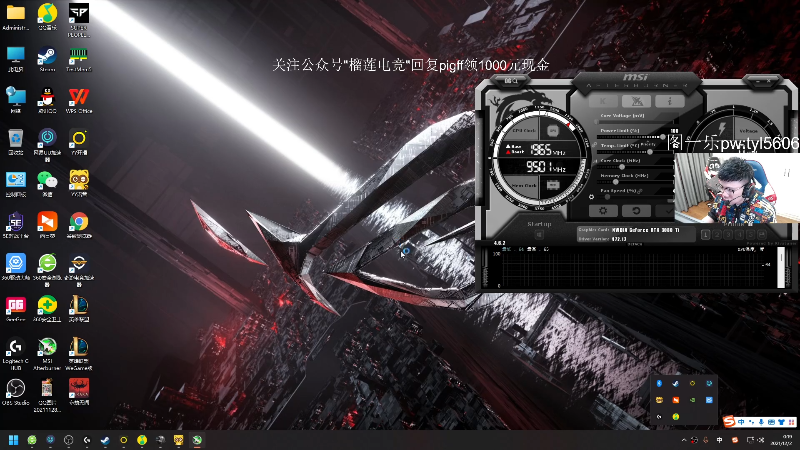Viewport: 800px width, 450px height.
Task: Open the Super People desktop shortcut
Action: click(79, 20)
